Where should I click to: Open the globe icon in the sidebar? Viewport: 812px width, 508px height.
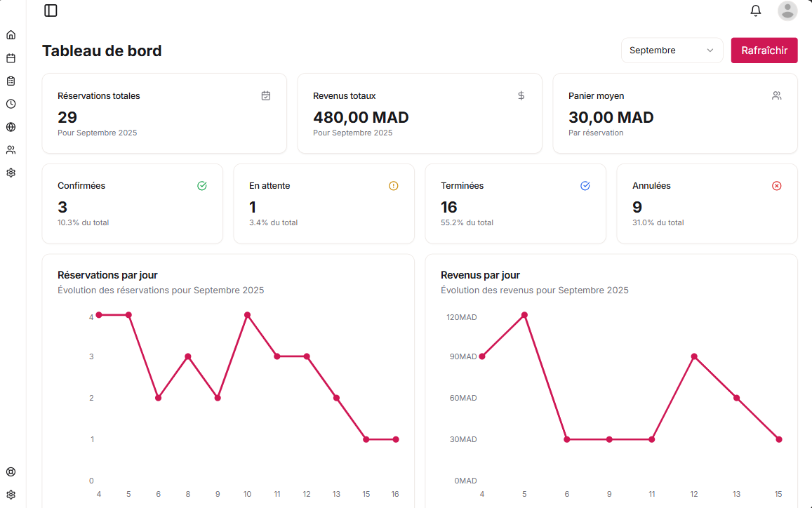11,127
